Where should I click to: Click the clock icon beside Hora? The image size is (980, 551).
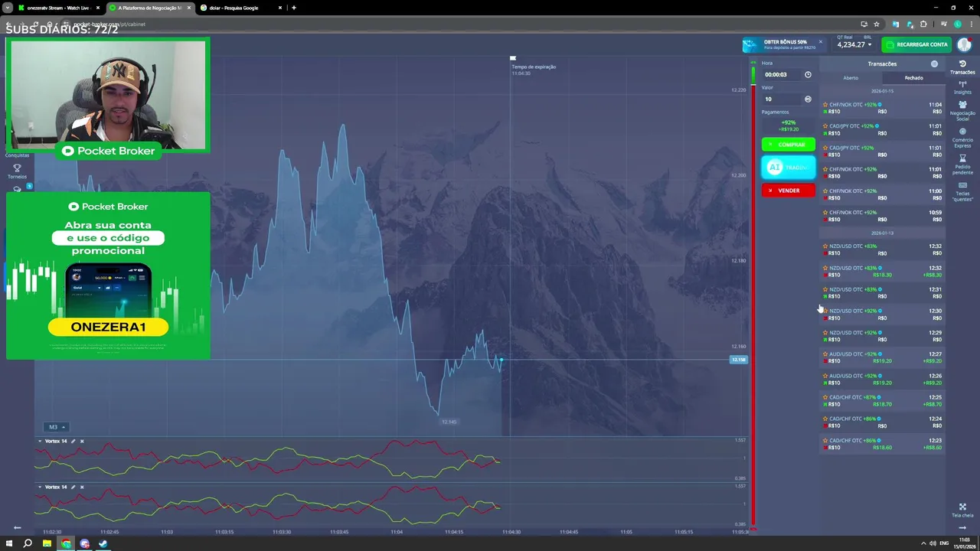(x=808, y=74)
